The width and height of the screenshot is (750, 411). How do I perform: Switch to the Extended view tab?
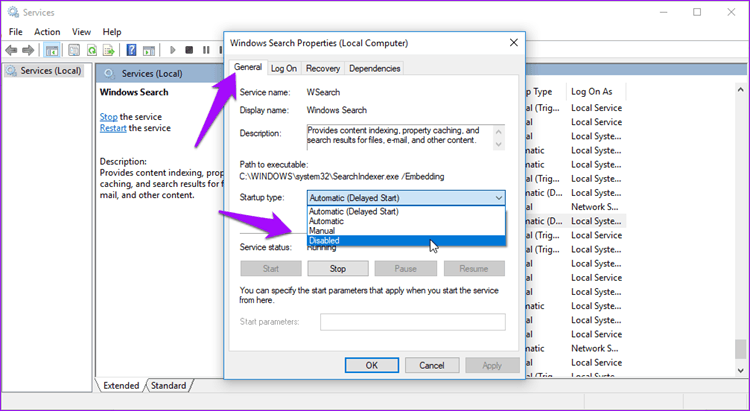pos(121,386)
